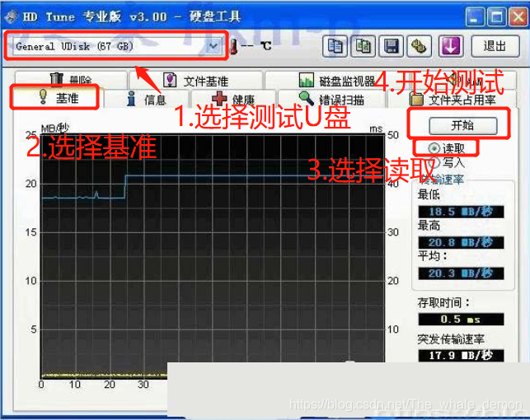Viewport: 530px width, 420px height.
Task: Click the 开始 start button
Action: (462, 126)
